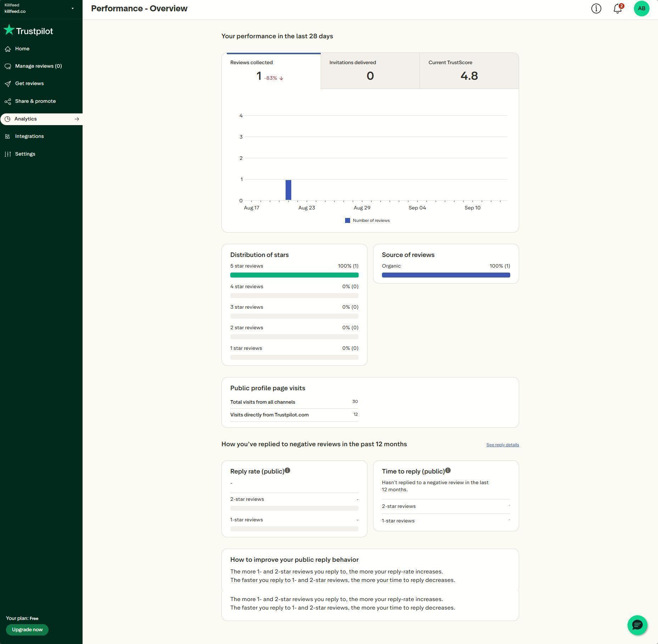Click the Home house icon

tap(8, 49)
